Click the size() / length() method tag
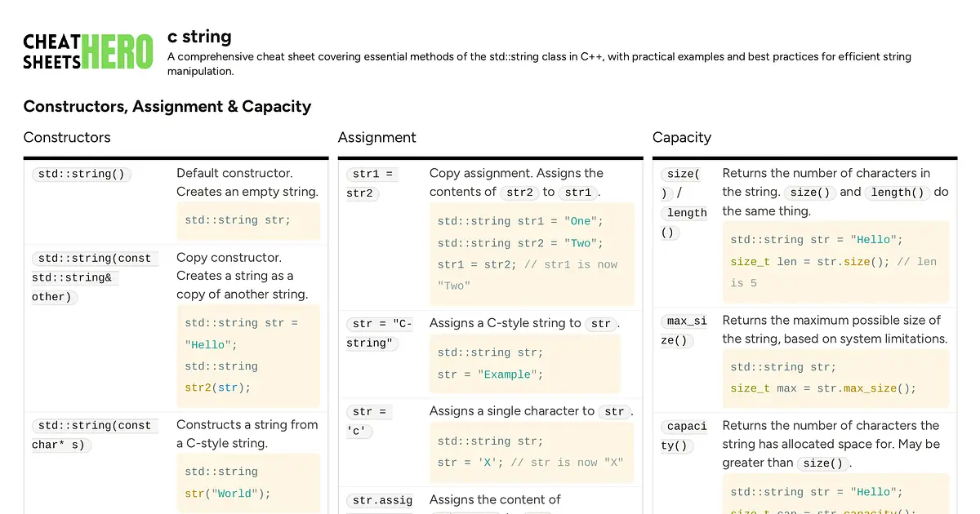 coord(684,203)
